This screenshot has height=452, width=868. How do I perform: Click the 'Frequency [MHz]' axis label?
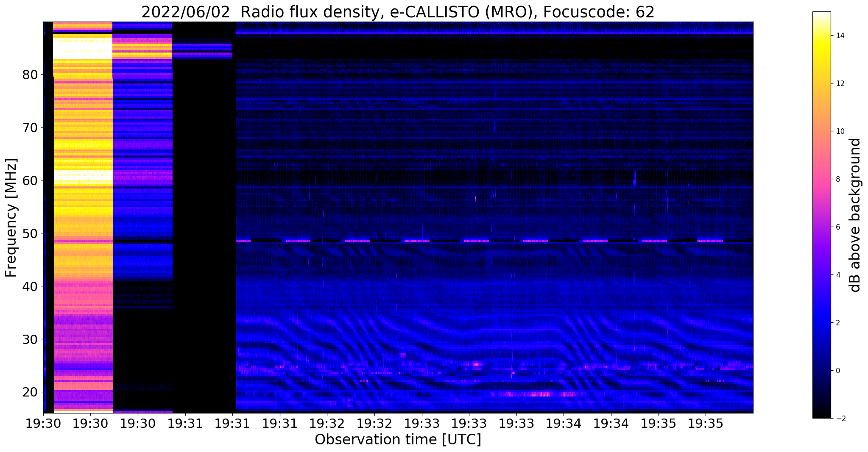click(11, 218)
